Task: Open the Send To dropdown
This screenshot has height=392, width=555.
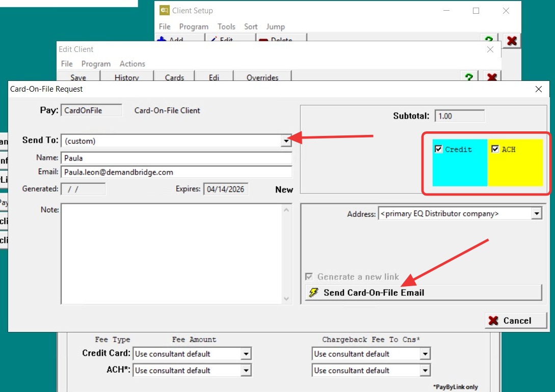Action: (x=286, y=141)
